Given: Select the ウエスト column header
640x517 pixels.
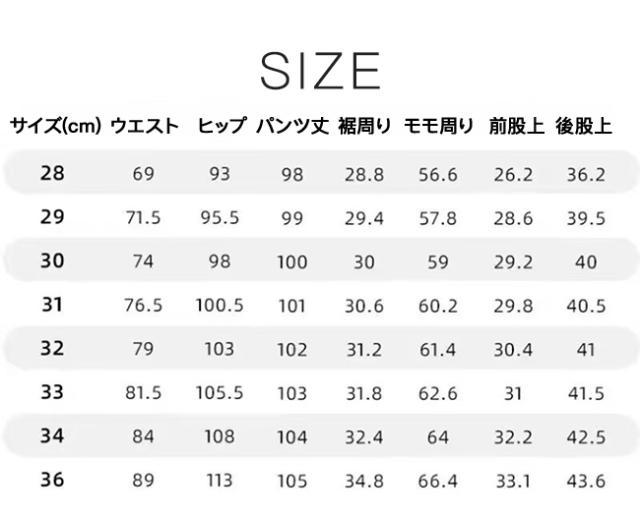Looking at the screenshot, I should pos(145,127).
